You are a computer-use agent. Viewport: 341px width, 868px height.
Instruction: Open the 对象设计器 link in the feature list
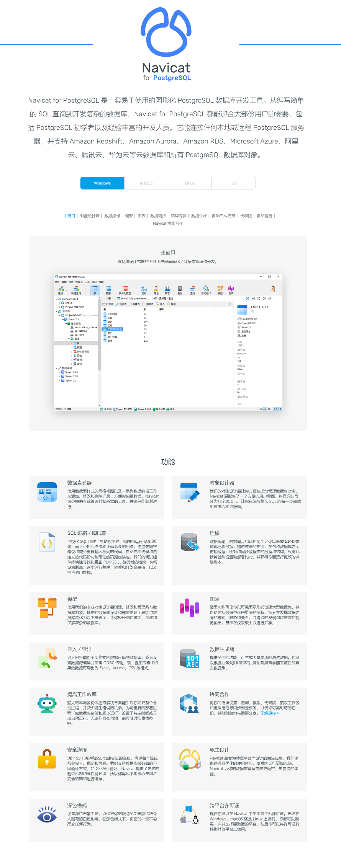(90, 216)
